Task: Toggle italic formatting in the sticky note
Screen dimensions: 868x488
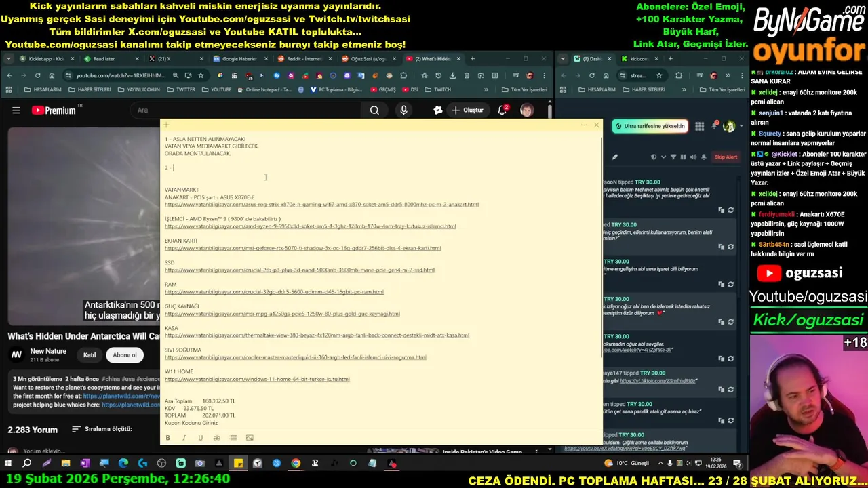Action: click(184, 438)
